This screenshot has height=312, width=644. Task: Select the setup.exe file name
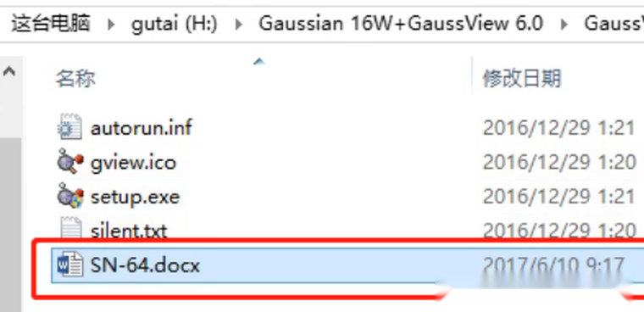click(x=135, y=198)
